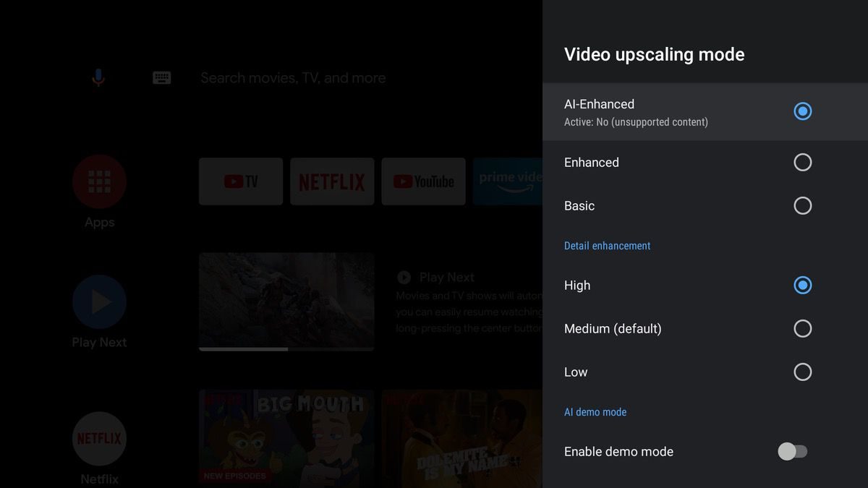The width and height of the screenshot is (868, 488).
Task: Click the search movies and TV field
Action: tap(293, 77)
